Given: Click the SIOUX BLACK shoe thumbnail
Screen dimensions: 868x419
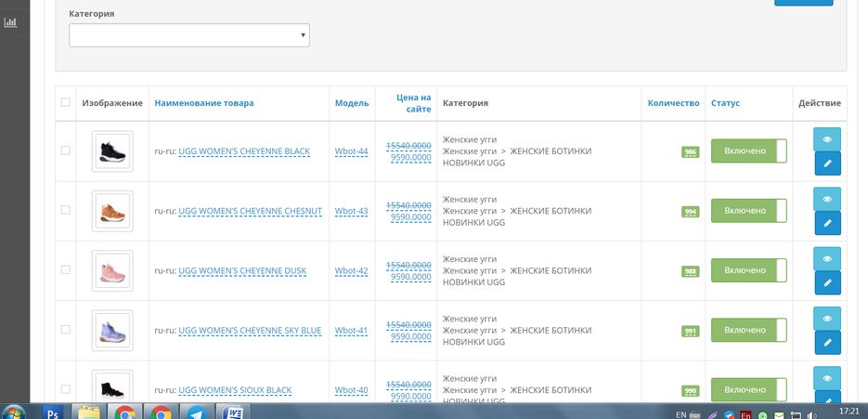Looking at the screenshot, I should pyautogui.click(x=112, y=386).
